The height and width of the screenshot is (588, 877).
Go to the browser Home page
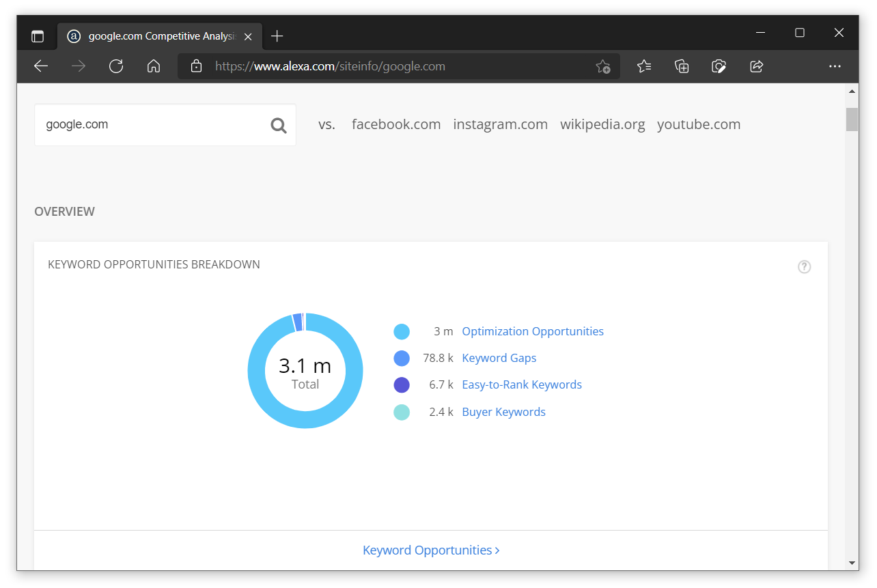click(x=154, y=66)
